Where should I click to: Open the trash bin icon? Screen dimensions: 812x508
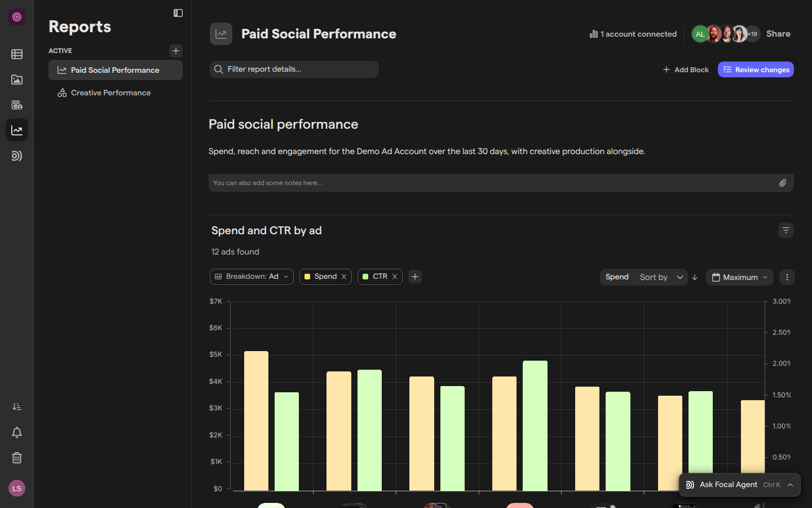pyautogui.click(x=17, y=458)
